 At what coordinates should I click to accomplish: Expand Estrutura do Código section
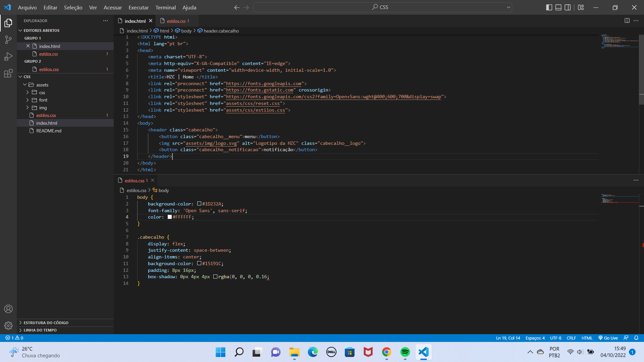[65, 323]
